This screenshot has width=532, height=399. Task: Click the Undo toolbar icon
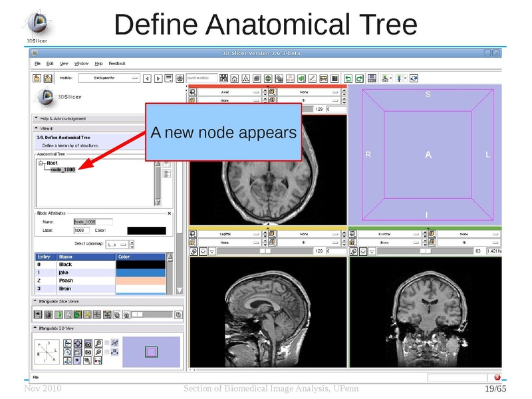click(x=348, y=77)
